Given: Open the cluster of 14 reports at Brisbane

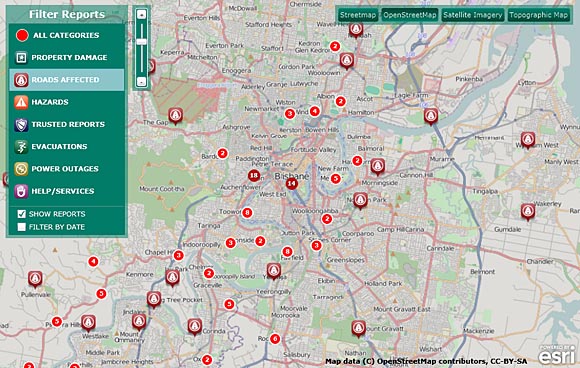Looking at the screenshot, I should (291, 183).
